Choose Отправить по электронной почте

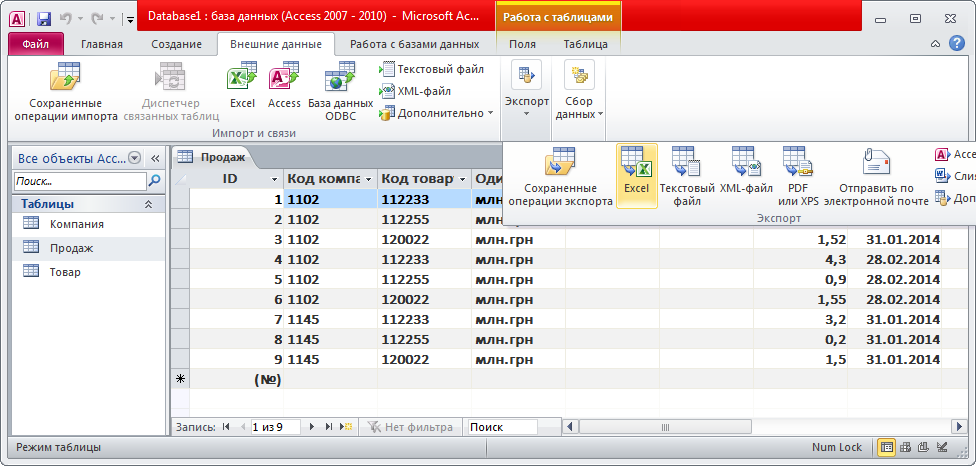click(x=876, y=177)
